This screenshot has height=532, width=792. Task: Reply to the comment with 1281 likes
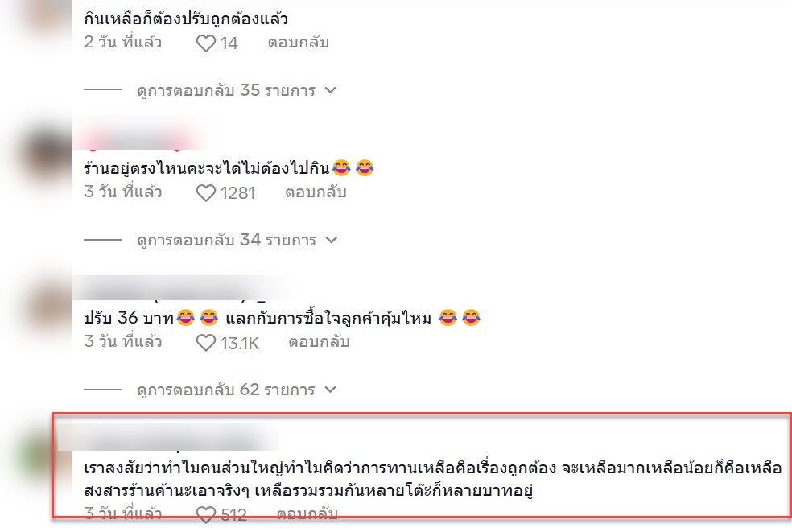pyautogui.click(x=316, y=192)
